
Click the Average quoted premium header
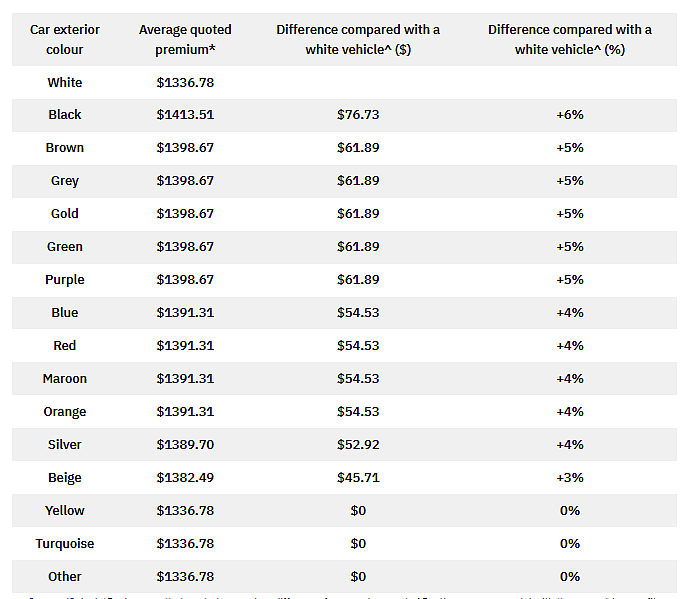click(185, 40)
